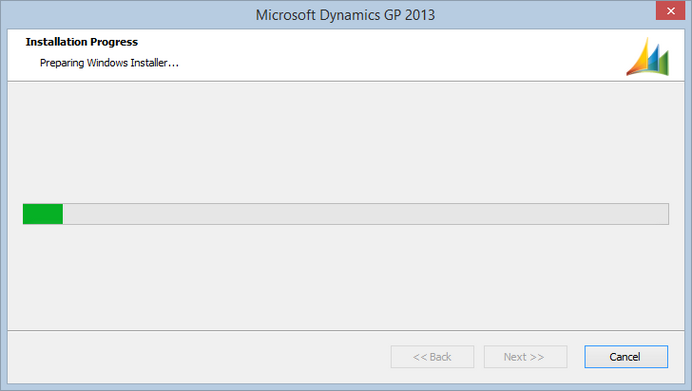Click the 'Installation Progress' heading
The image size is (692, 391).
[x=82, y=42]
